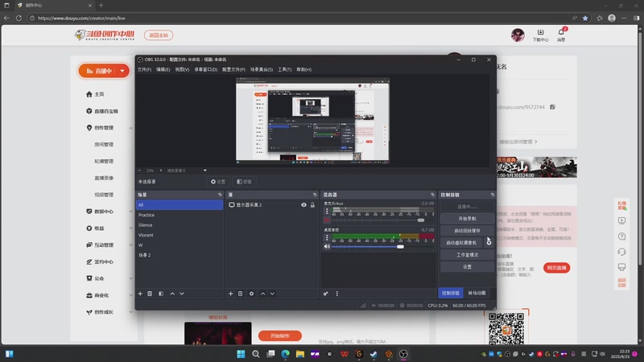The height and width of the screenshot is (362, 644).
Task: Unmute the 麦克风/Aux channel
Action: tap(327, 220)
